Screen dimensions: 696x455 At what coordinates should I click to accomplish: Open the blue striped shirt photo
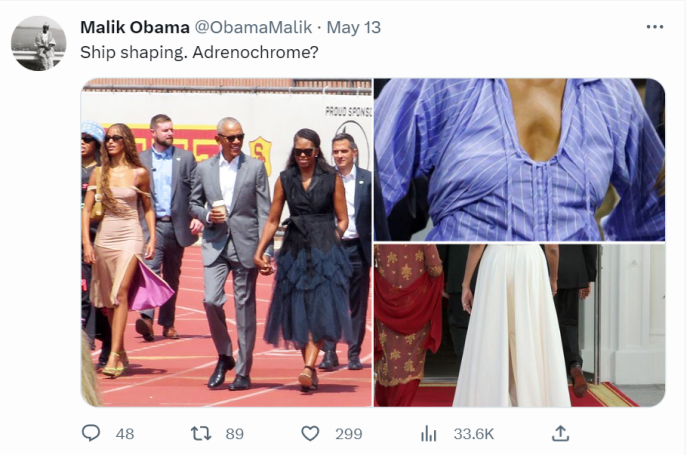click(519, 159)
